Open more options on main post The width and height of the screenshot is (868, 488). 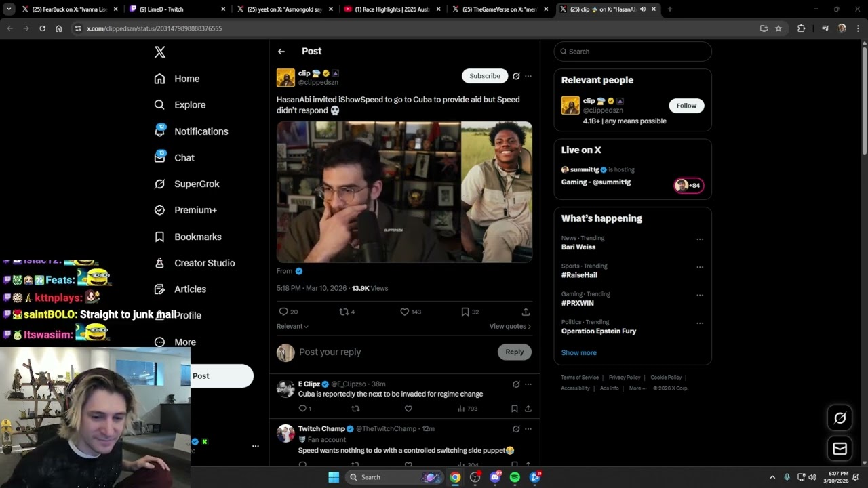(x=528, y=76)
